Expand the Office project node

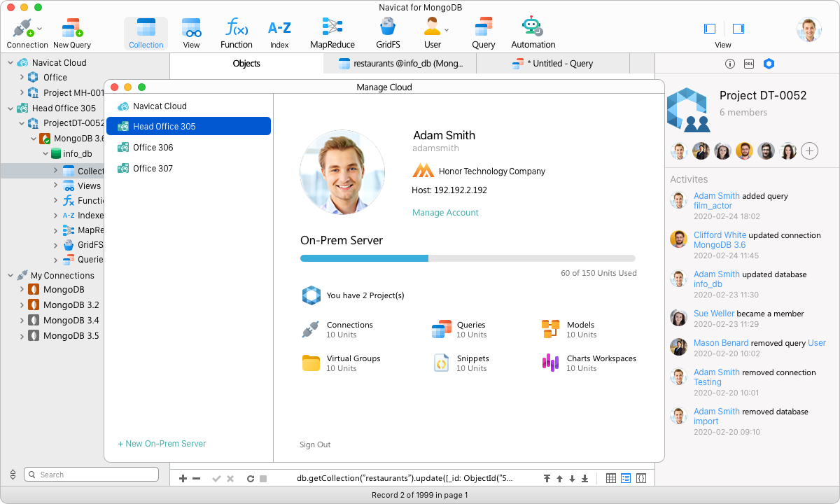22,77
